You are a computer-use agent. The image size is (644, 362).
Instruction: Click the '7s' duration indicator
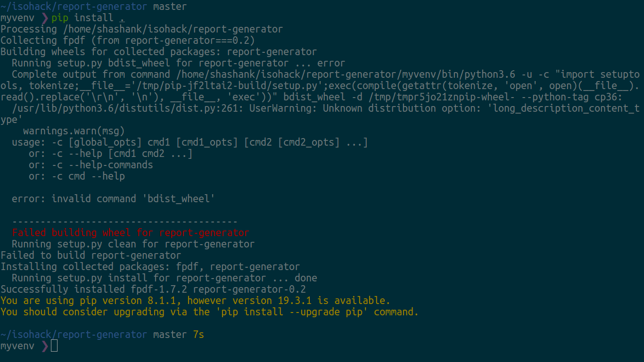tap(198, 335)
